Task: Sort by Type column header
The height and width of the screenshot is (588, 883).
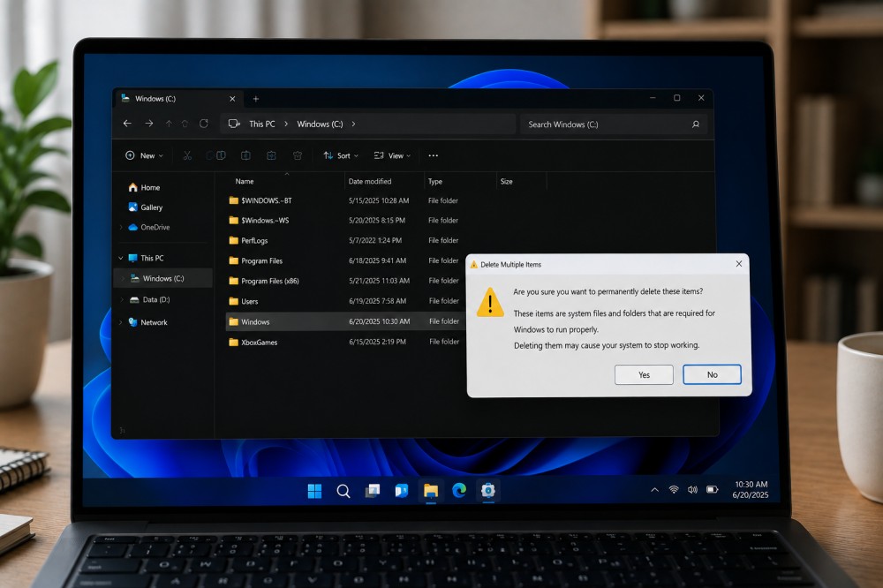Action: [x=435, y=181]
